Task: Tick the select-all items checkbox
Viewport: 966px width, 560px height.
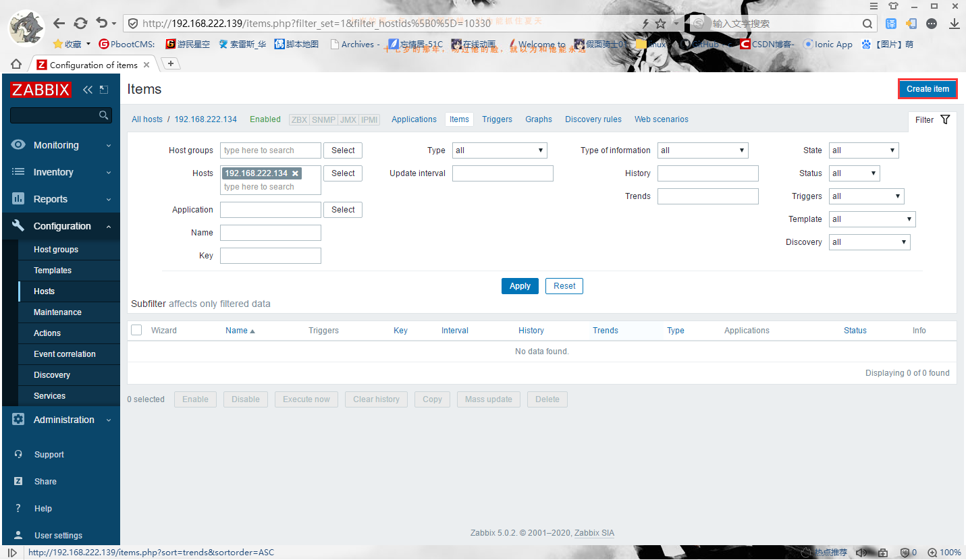Action: (136, 330)
